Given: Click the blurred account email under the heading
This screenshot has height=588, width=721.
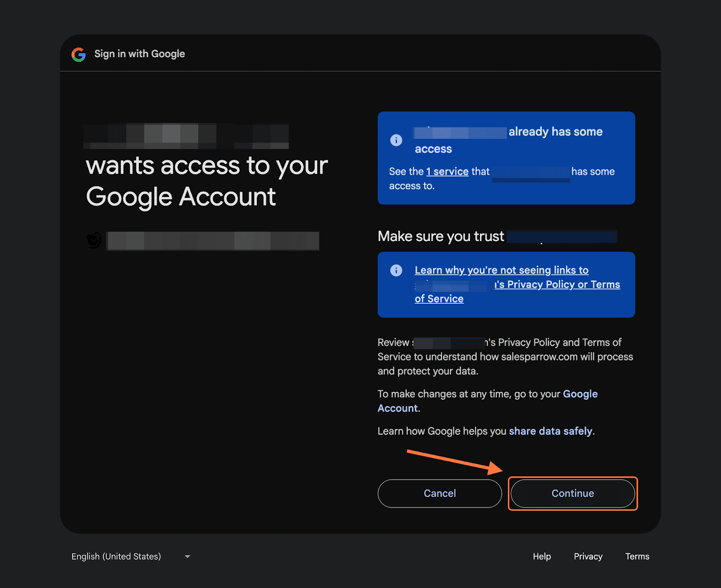Looking at the screenshot, I should 213,241.
